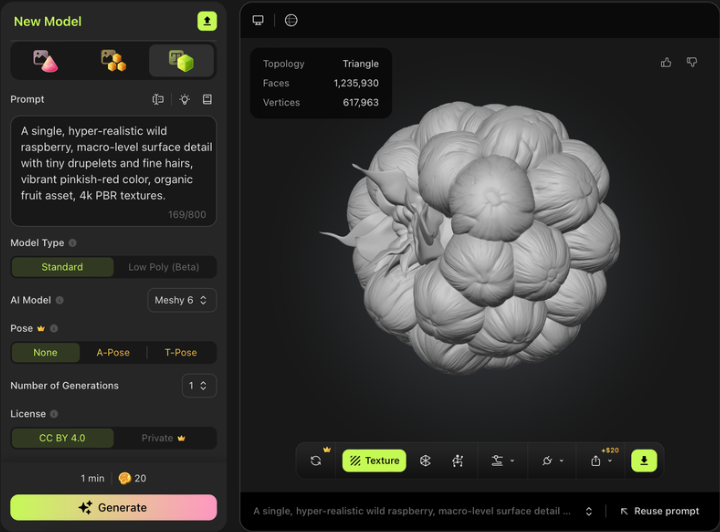Open the AI Model Meshy 6 dropdown

(182, 300)
